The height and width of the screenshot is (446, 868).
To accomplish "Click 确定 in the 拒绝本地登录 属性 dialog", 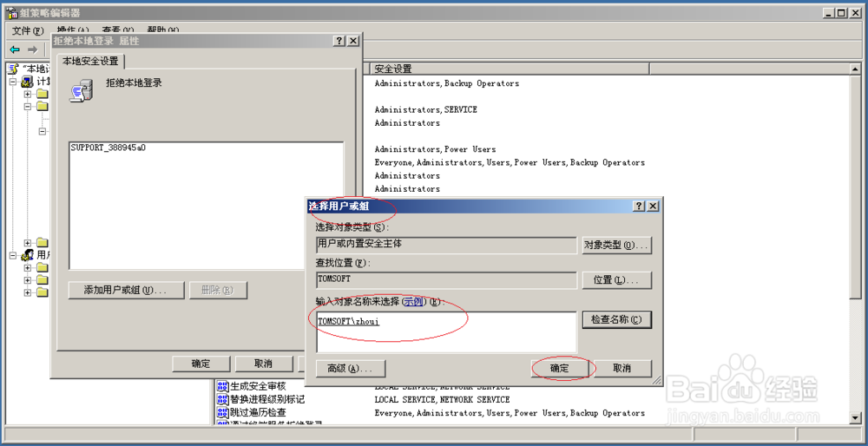I will pos(201,364).
